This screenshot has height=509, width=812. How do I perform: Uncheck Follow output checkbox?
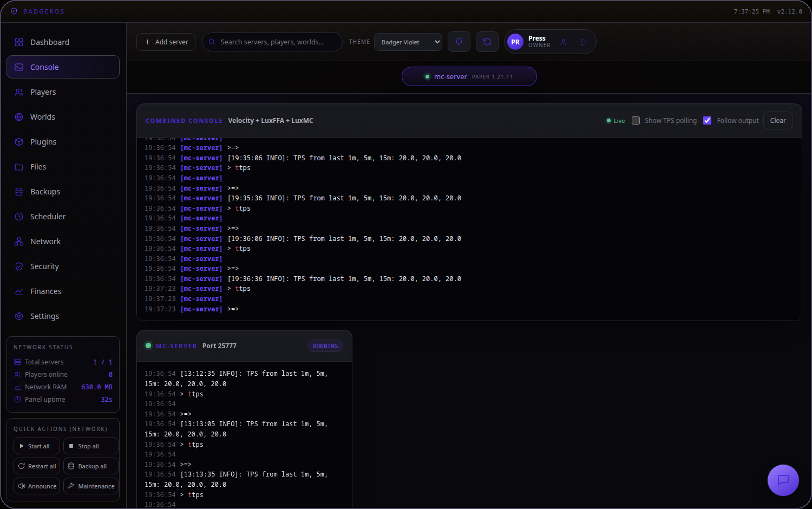707,121
